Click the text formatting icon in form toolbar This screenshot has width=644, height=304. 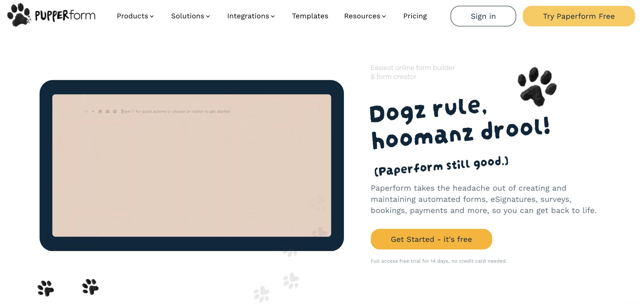pyautogui.click(x=108, y=111)
